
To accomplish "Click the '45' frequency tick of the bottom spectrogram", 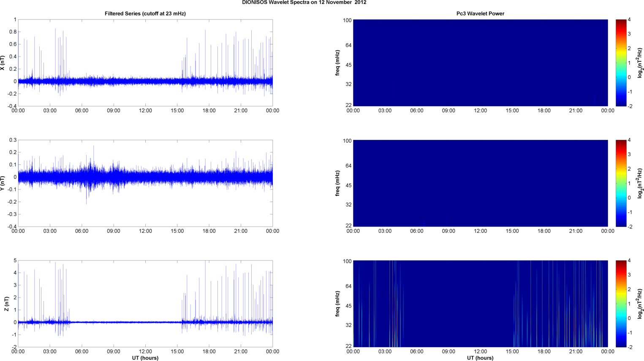I will pos(348,306).
